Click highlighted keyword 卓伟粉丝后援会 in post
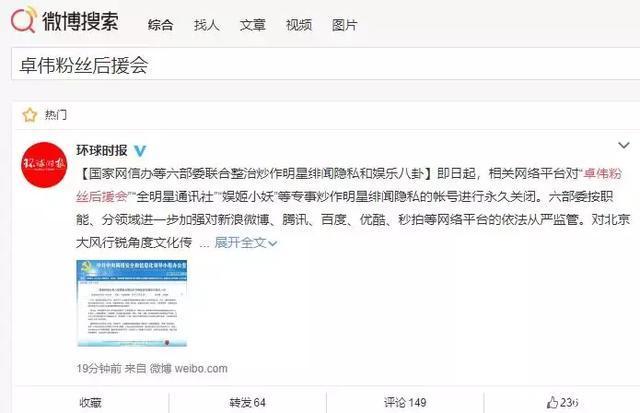Image resolution: width=640 pixels, height=413 pixels. coord(603,174)
